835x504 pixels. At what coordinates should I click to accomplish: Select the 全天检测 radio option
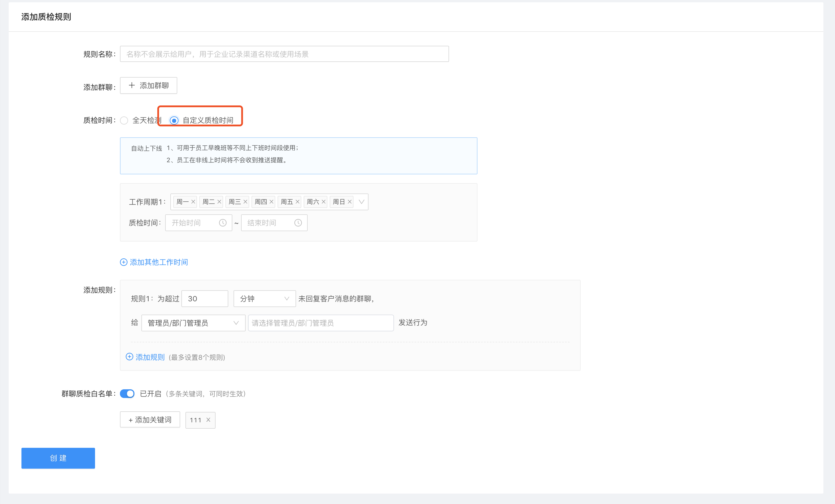[124, 120]
